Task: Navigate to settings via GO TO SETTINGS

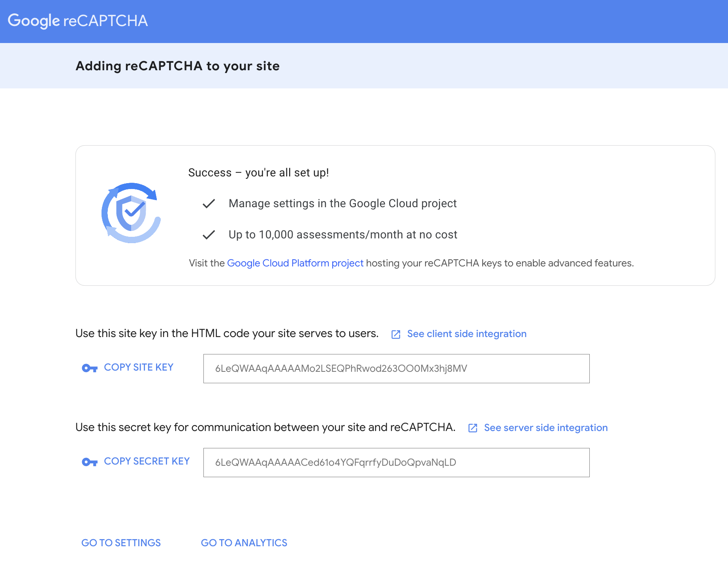Action: tap(121, 543)
